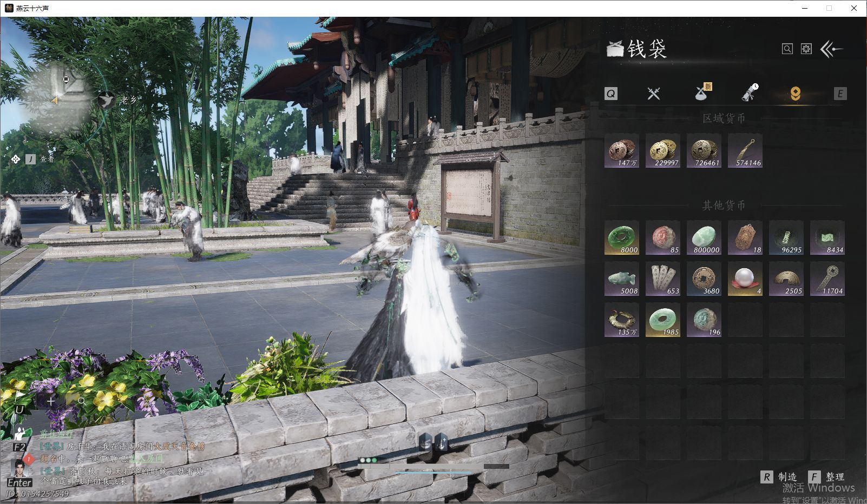867x504 pixels.
Task: Select the pearl item showing 4
Action: tap(745, 278)
